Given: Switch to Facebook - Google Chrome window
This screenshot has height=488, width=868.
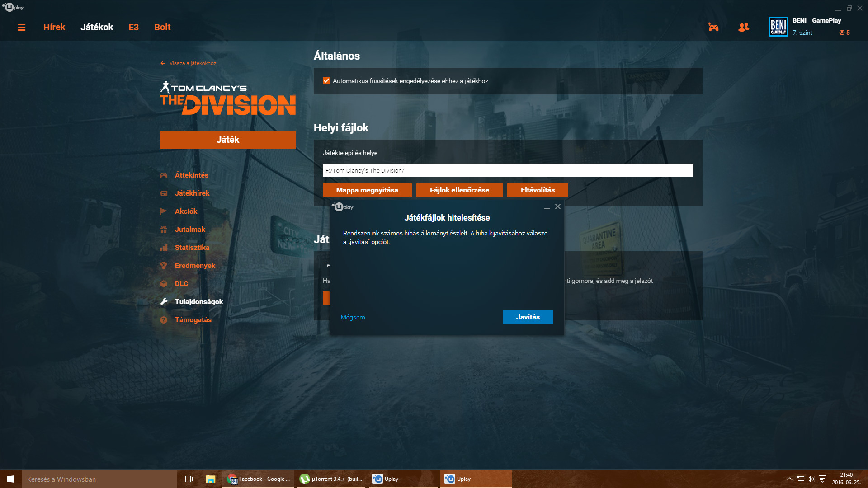Looking at the screenshot, I should pos(259,479).
